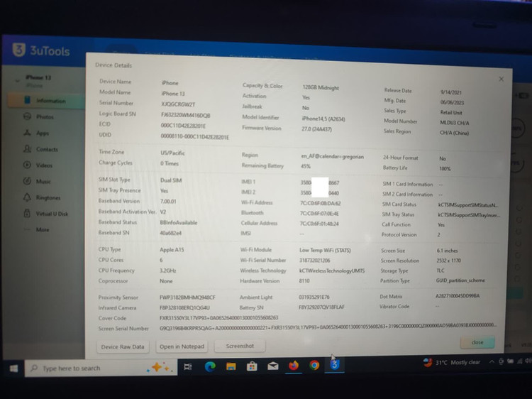This screenshot has width=532, height=399.
Task: Click screen resolution 2532 x 1170
Action: [448, 261]
